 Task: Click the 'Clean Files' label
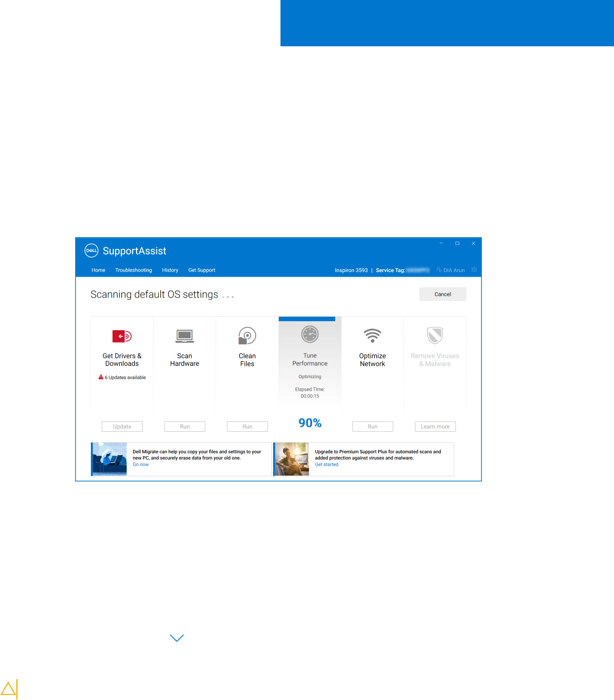(x=247, y=360)
